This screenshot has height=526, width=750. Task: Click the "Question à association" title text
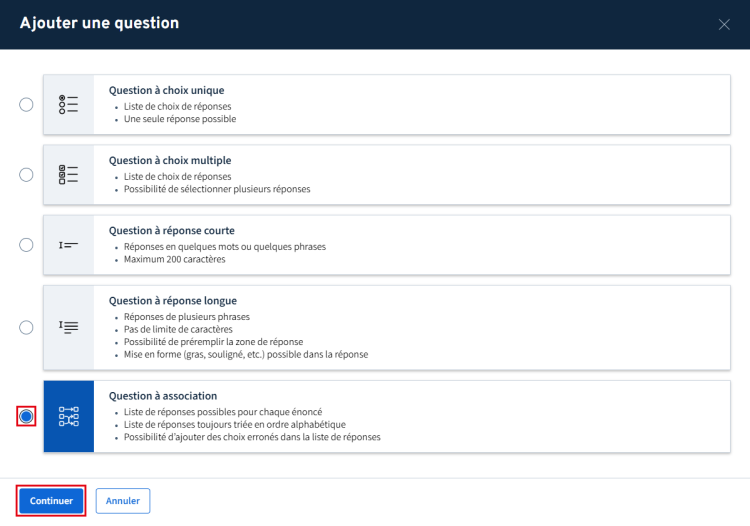pyautogui.click(x=162, y=396)
